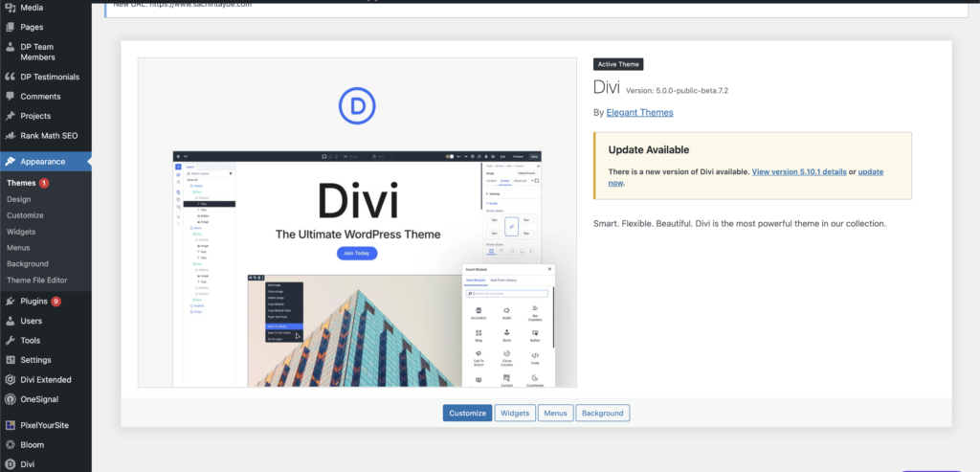Click the Update Available heading
This screenshot has width=980, height=472.
coord(649,150)
